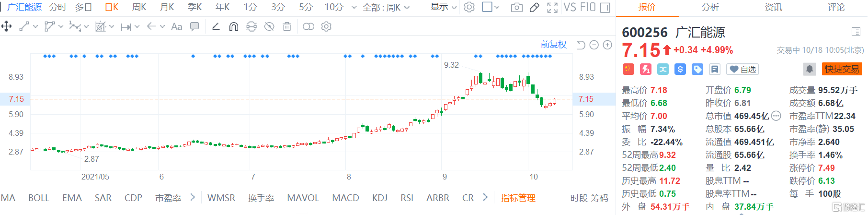
Task: Hide all drawings with the eye icon
Action: click(x=269, y=26)
